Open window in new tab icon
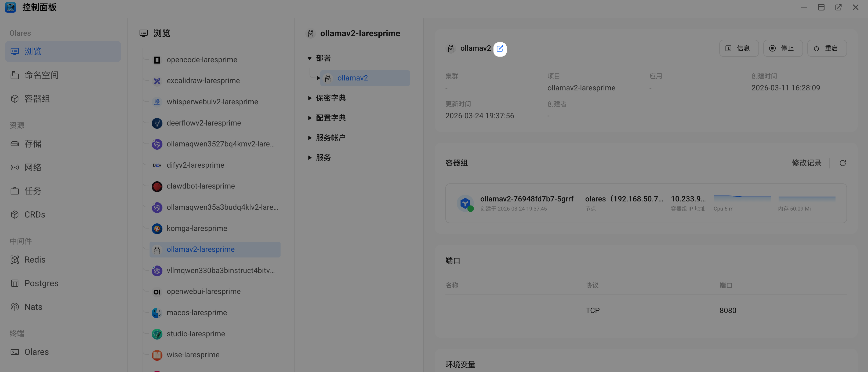Image resolution: width=868 pixels, height=372 pixels. [x=838, y=8]
